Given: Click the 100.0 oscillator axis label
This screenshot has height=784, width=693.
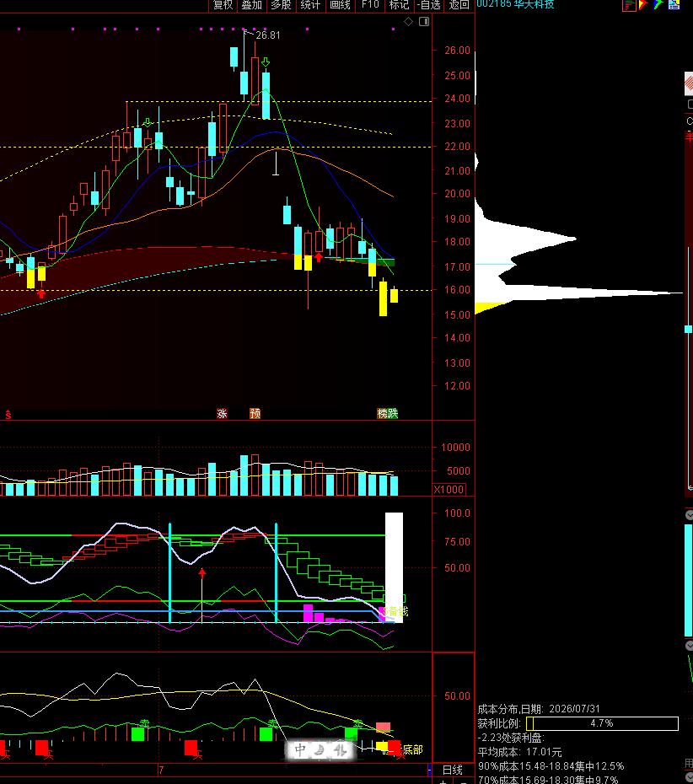Looking at the screenshot, I should [x=457, y=513].
